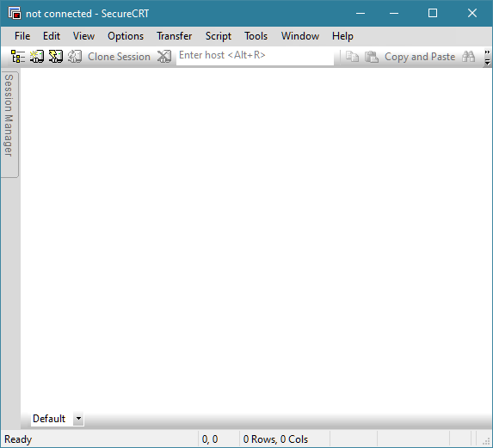The image size is (493, 448).
Task: Open the Default button bar dropdown arrow
Action: tap(78, 419)
